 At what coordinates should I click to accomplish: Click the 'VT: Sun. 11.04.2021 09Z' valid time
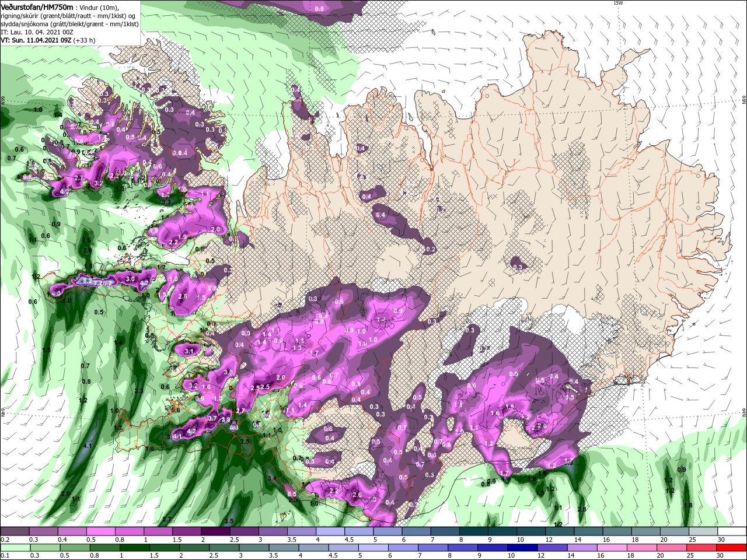(36, 40)
